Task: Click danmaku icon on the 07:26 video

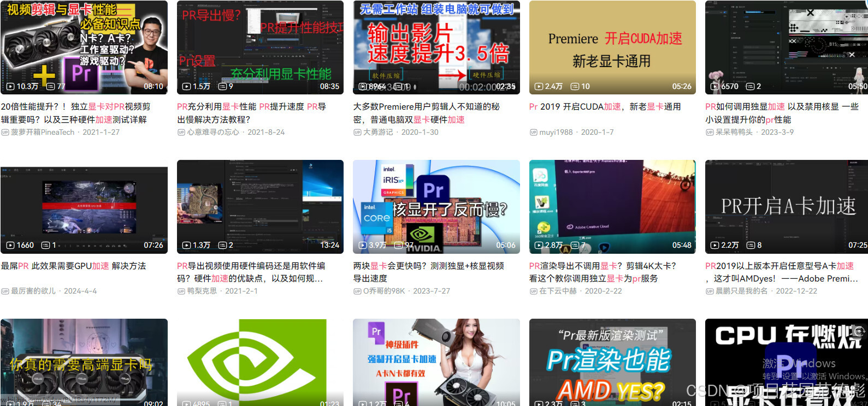Action: [x=46, y=245]
